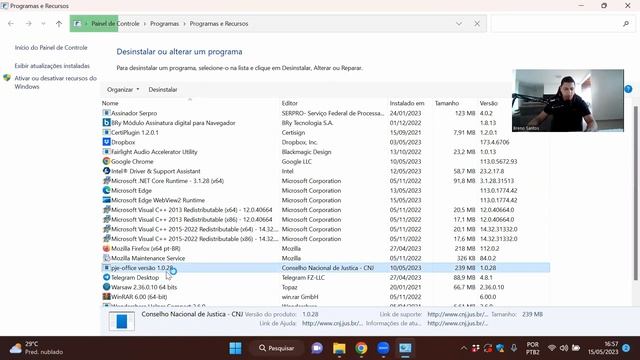Open Início do Painel de Controle link
640x360 pixels.
tap(51, 47)
